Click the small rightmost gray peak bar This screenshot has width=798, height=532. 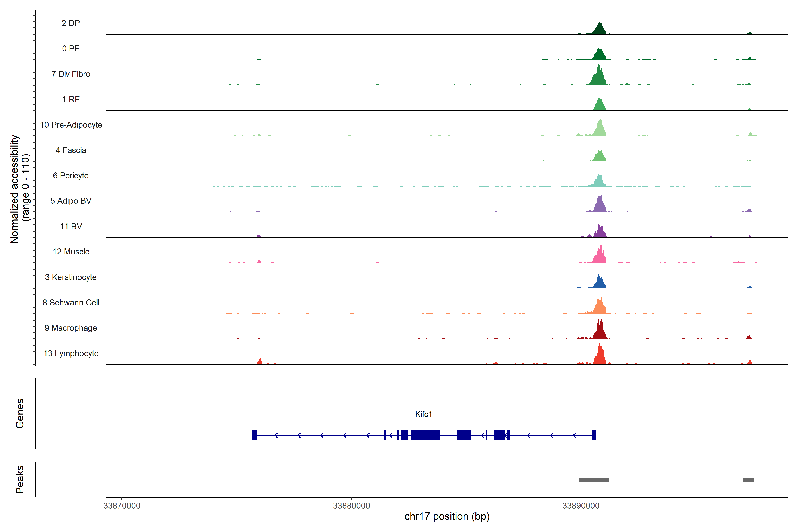748,480
